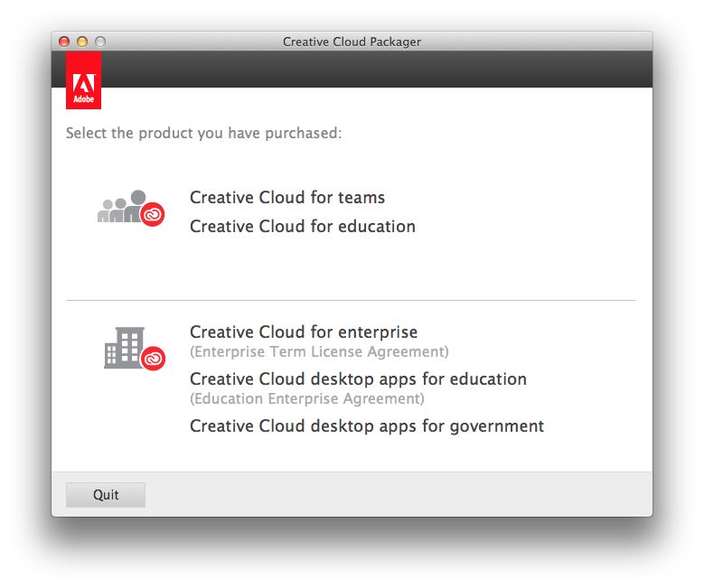The width and height of the screenshot is (704, 588).
Task: Select Creative Cloud for teams
Action: 287,198
